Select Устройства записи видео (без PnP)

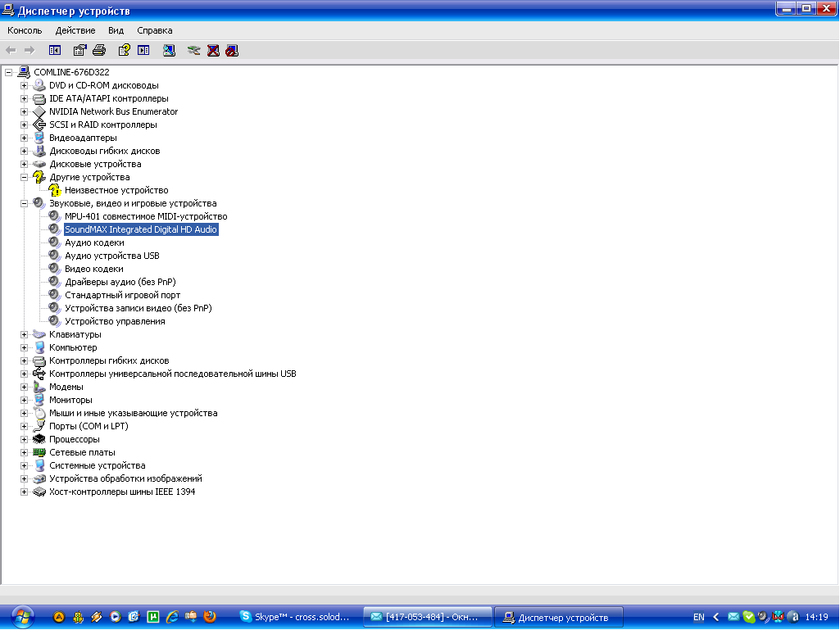click(x=138, y=308)
